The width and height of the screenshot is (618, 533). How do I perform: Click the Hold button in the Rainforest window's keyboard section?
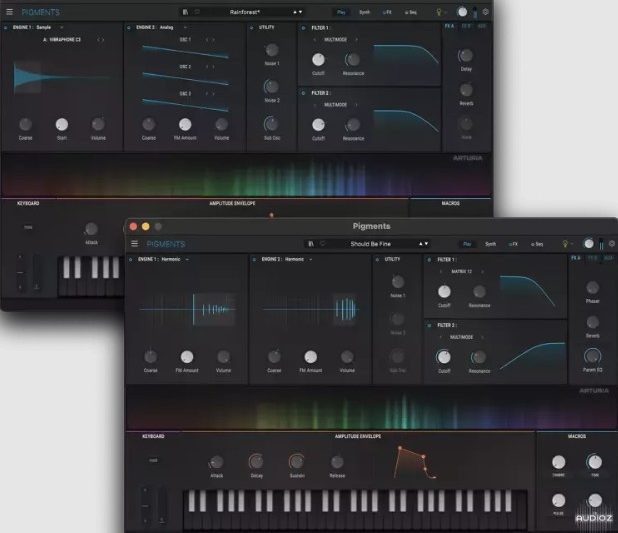pos(28,227)
